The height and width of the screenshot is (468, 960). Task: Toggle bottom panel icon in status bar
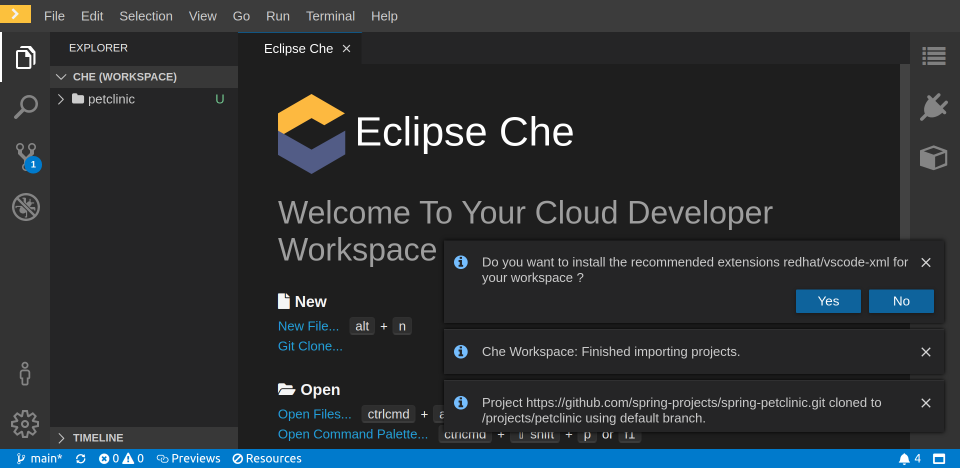coord(939,458)
